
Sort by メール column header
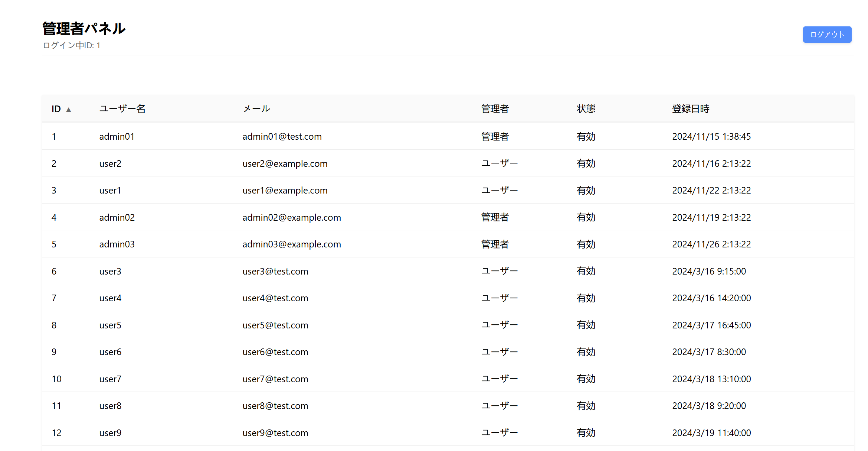point(256,109)
